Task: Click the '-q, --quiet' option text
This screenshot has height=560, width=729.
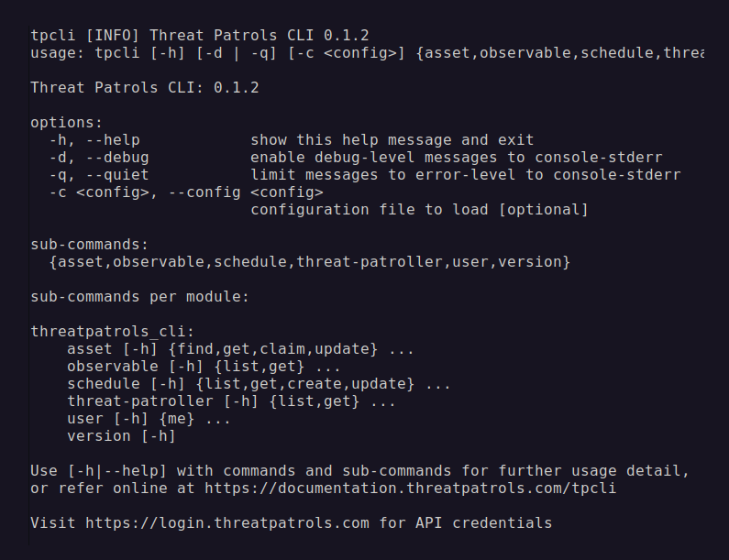Action: point(99,175)
